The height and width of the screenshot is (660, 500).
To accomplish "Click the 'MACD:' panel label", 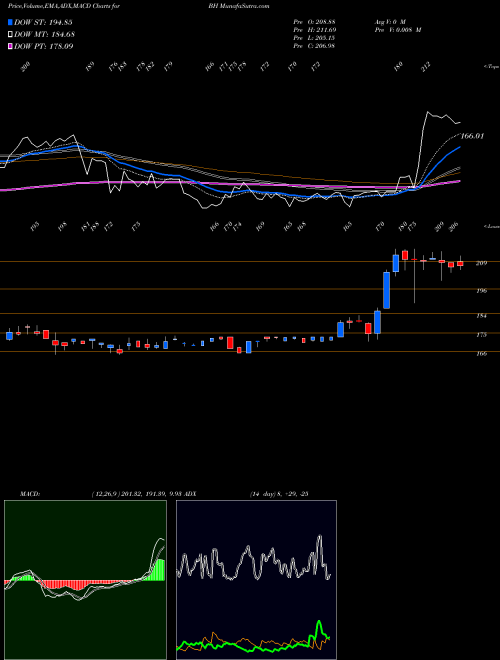I will (x=30, y=494).
